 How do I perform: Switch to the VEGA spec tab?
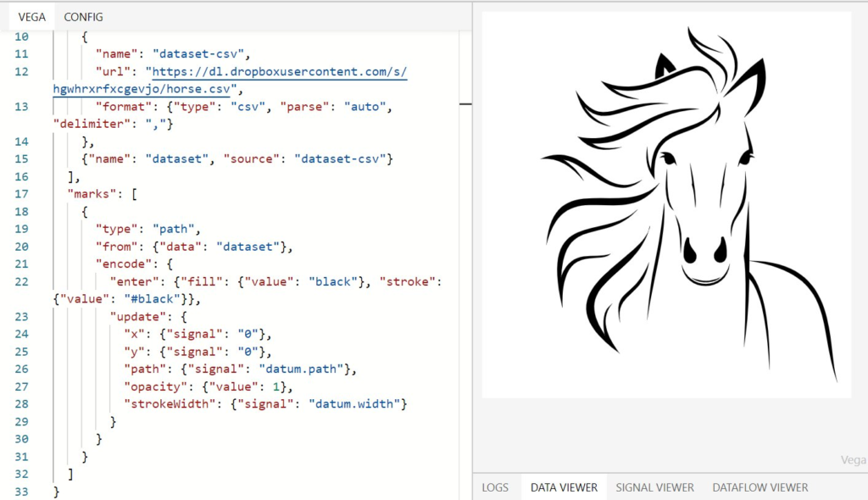(31, 17)
